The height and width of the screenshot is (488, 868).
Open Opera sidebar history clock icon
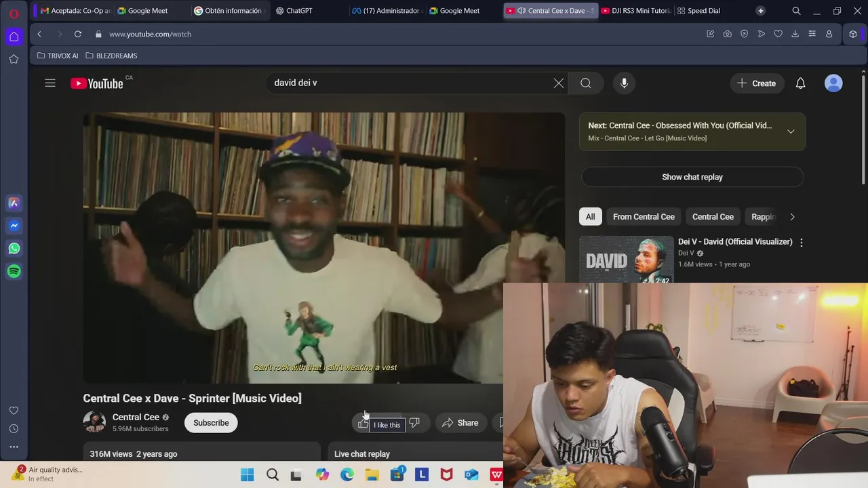pyautogui.click(x=14, y=428)
